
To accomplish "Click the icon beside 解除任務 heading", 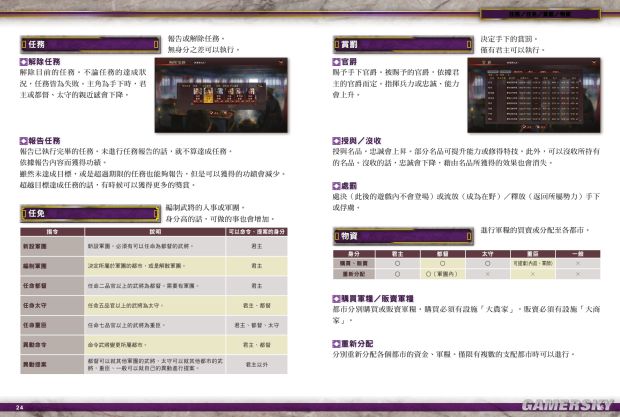I will tap(24, 62).
